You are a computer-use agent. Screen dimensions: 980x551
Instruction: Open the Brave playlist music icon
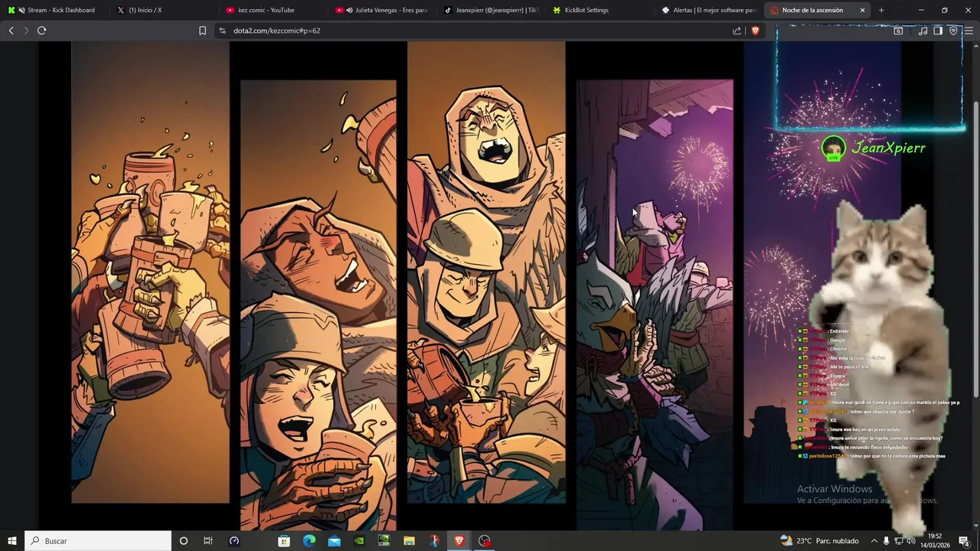(x=923, y=31)
